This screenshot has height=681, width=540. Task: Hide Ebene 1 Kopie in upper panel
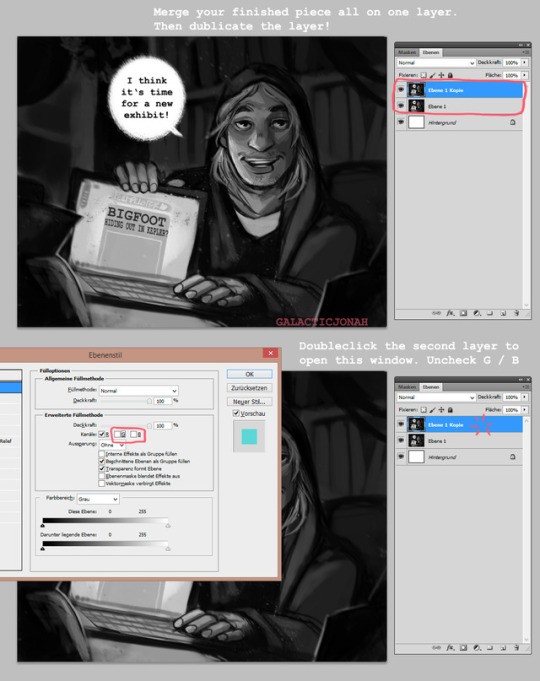coord(401,90)
